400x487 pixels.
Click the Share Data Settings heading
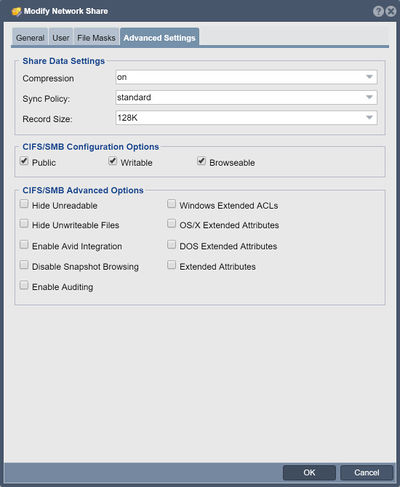tap(64, 61)
